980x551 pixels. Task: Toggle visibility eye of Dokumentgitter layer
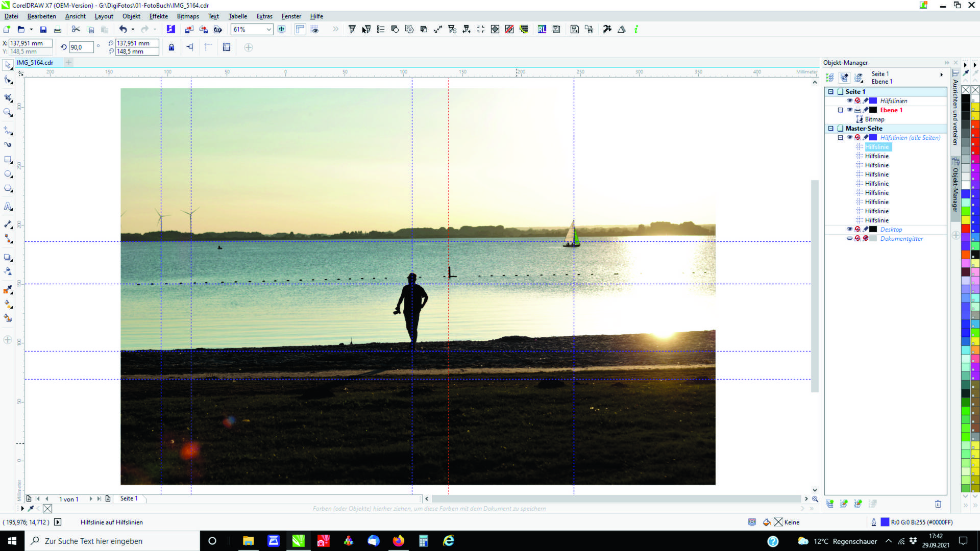[x=850, y=239]
